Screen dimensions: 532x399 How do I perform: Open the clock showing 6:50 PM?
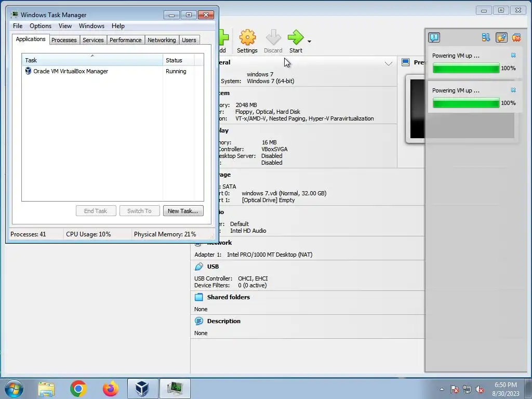(506, 389)
